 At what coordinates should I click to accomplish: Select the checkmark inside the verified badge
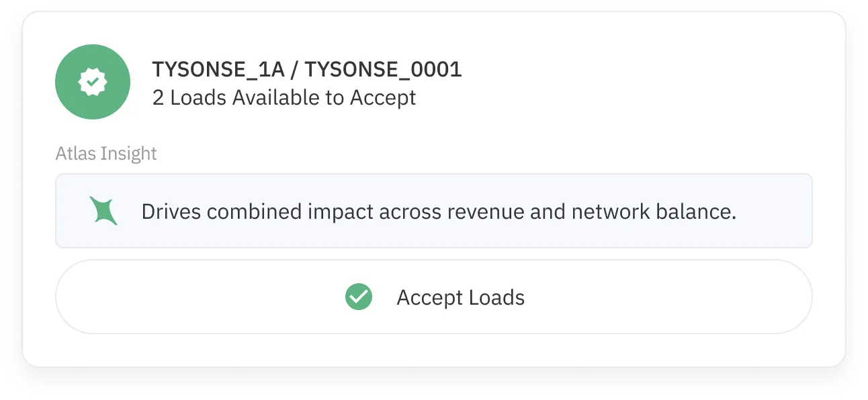click(93, 81)
